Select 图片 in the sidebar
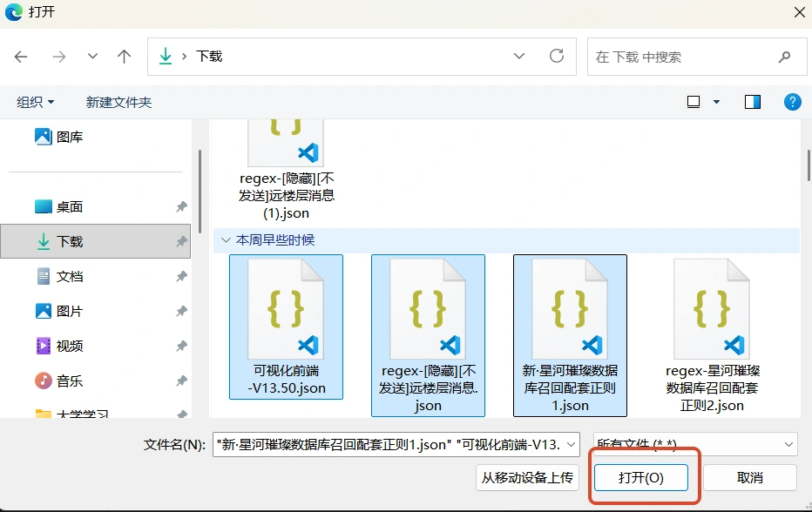 [96, 311]
